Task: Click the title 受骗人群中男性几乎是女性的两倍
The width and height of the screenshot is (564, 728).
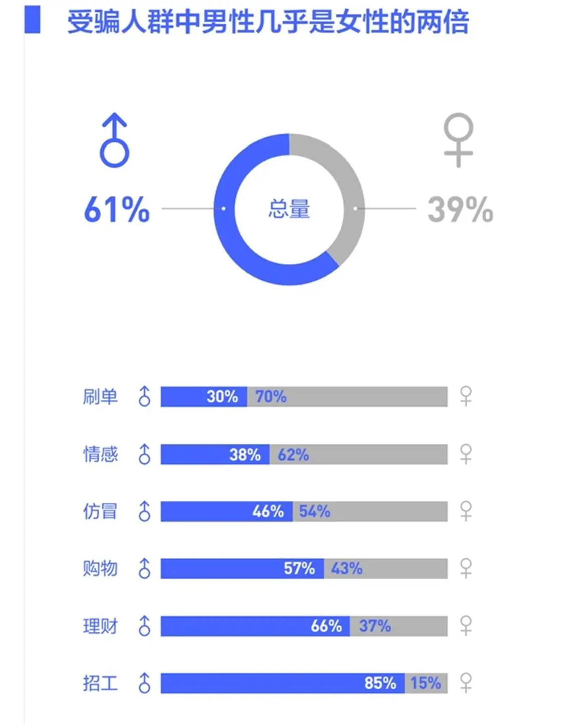Action: click(268, 22)
